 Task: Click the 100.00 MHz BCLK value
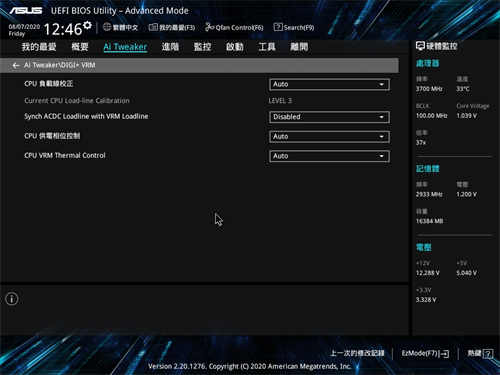tap(432, 116)
